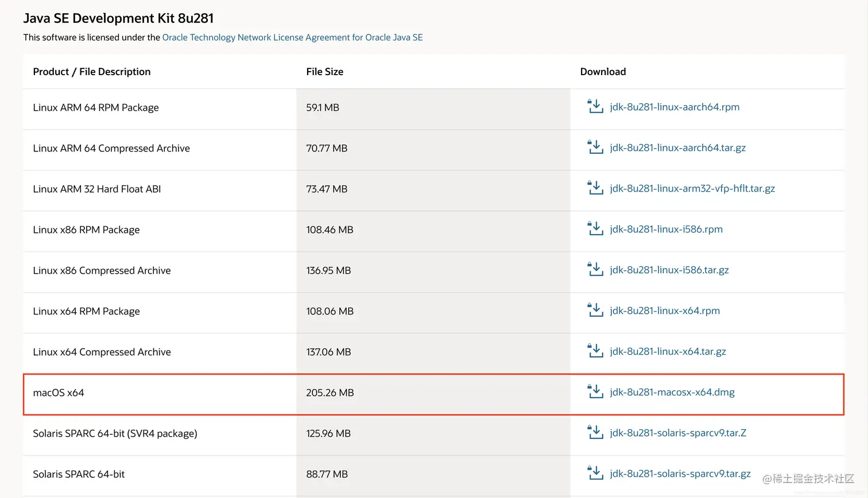This screenshot has height=498, width=868.
Task: Select the Java SE Development Kit 8u281 heading
Action: (x=118, y=18)
